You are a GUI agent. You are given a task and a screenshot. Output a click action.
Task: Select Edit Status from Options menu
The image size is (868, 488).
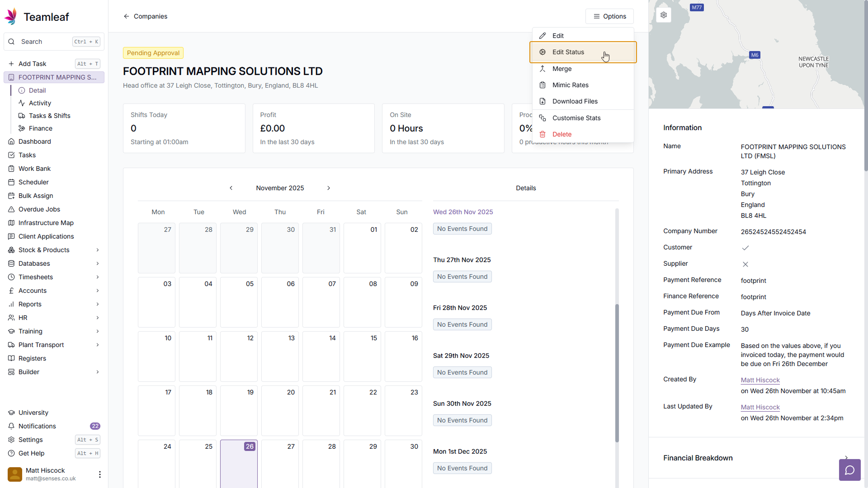tap(568, 52)
